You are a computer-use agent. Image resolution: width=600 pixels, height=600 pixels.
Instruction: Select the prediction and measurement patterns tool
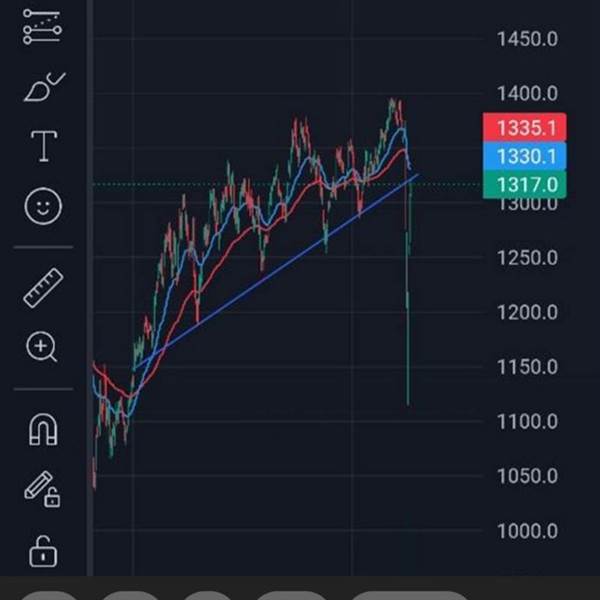(x=42, y=26)
